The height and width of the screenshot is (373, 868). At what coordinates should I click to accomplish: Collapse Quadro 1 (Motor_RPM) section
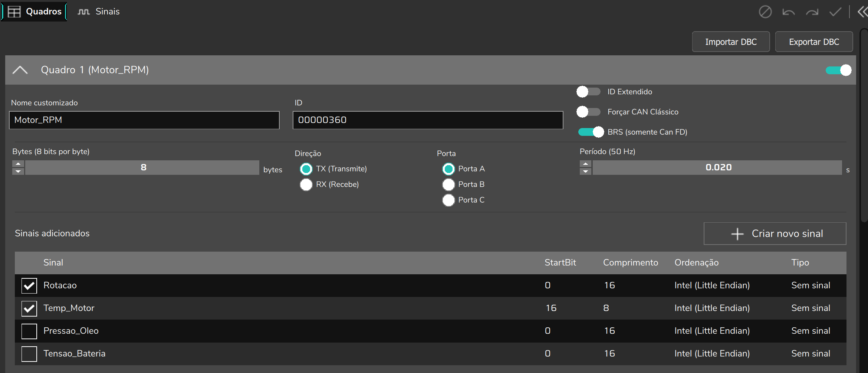coord(20,70)
